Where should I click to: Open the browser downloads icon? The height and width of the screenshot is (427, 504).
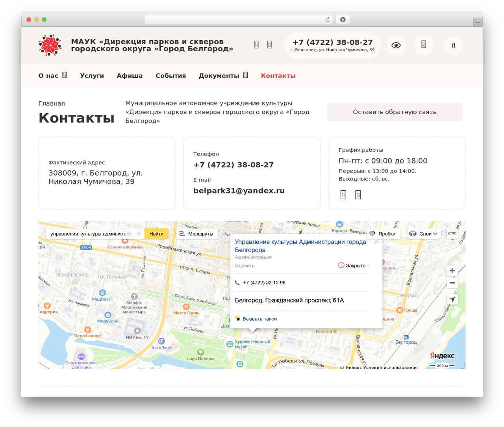(x=343, y=20)
